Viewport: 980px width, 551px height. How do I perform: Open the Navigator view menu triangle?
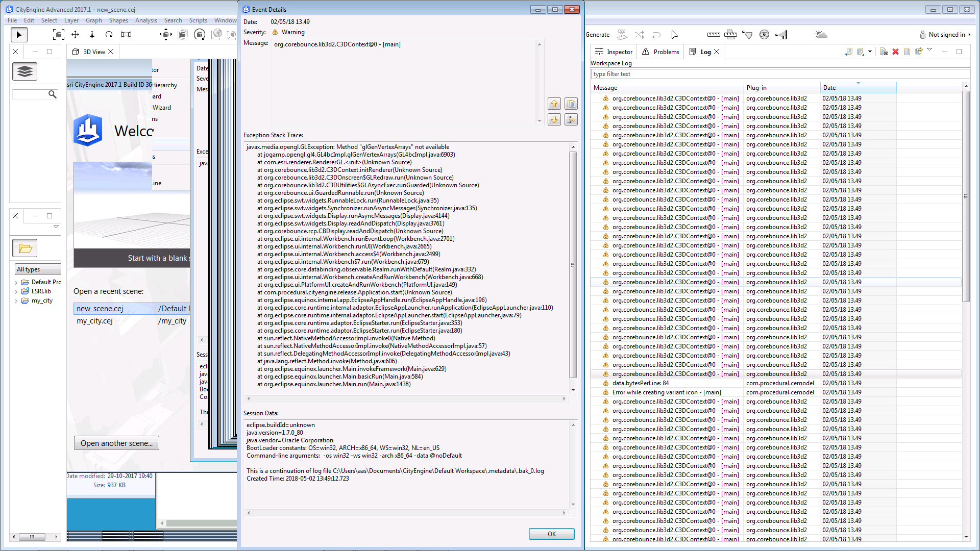pyautogui.click(x=56, y=227)
